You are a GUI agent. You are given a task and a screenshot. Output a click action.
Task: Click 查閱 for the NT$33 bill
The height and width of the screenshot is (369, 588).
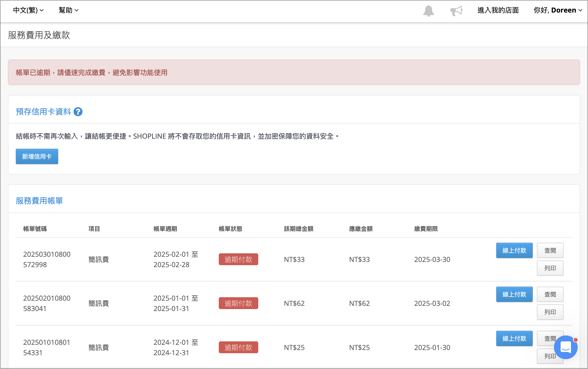pyautogui.click(x=550, y=250)
